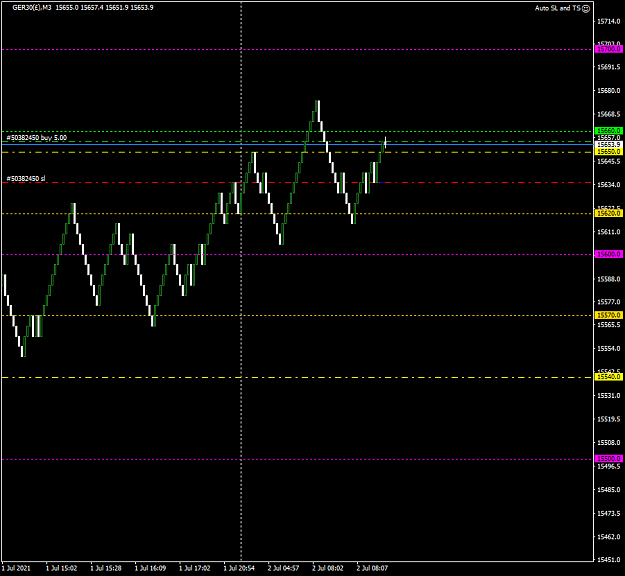Click the 15531.0 price scale label
The image size is (625, 576).
point(609,395)
